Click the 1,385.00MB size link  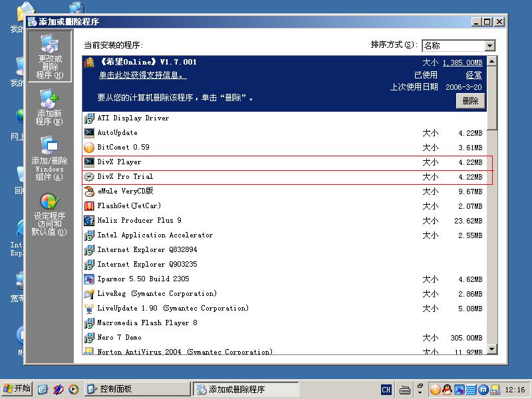click(462, 63)
